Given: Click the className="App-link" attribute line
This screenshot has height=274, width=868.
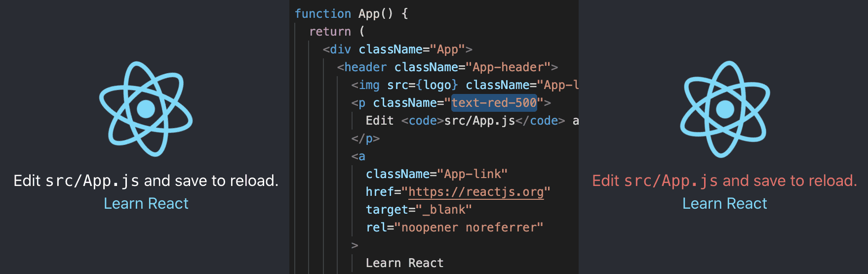Looking at the screenshot, I should click(x=436, y=174).
